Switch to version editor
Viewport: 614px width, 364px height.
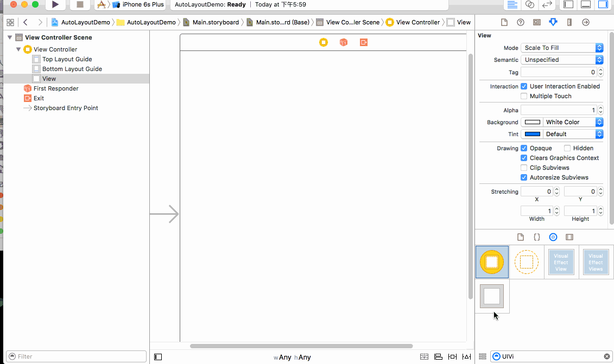(547, 5)
